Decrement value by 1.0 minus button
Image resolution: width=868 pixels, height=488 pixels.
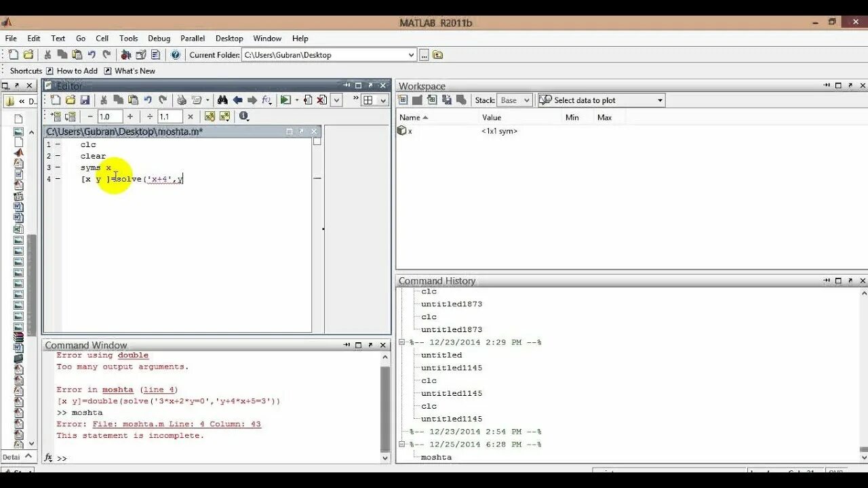coord(90,117)
